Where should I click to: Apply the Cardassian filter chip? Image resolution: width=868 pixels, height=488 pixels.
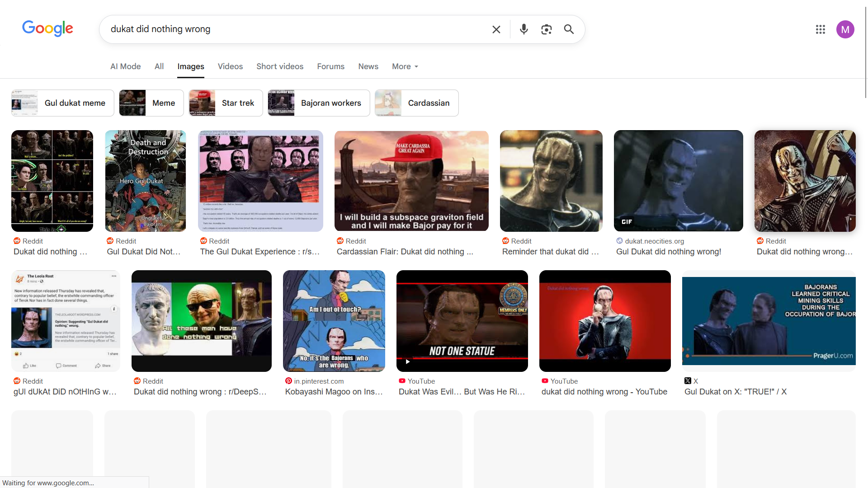click(416, 103)
